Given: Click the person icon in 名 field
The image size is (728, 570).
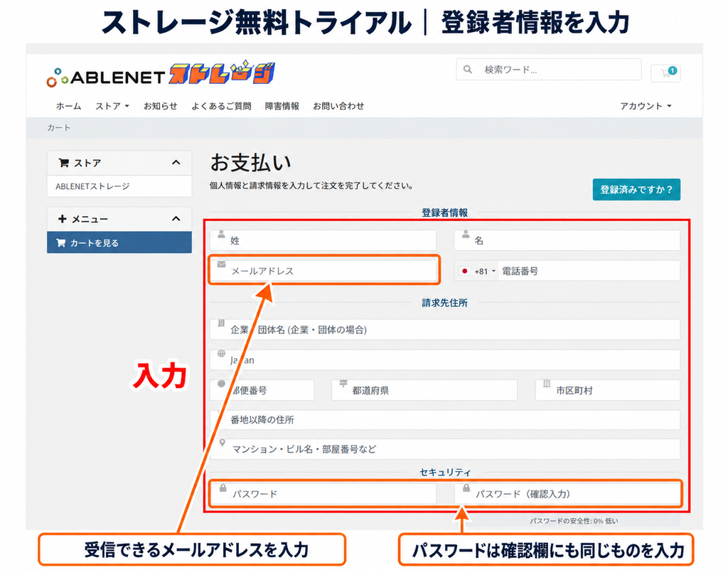Looking at the screenshot, I should pos(465,234).
